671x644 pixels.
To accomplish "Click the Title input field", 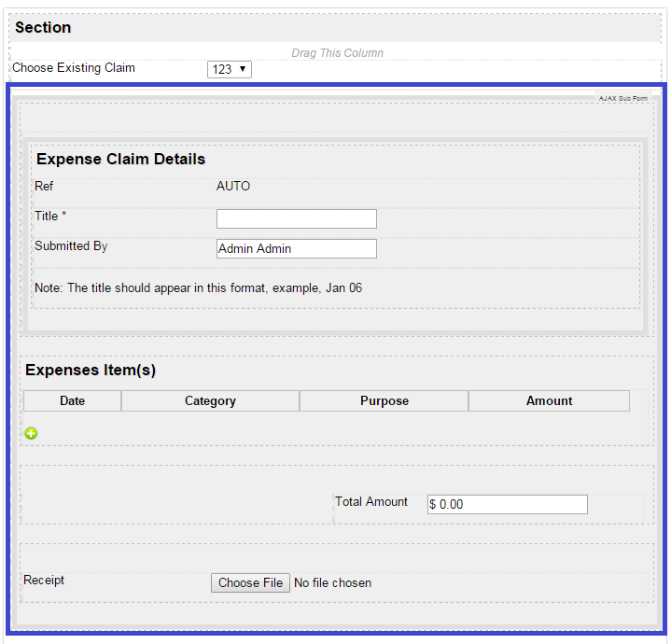I will click(x=296, y=218).
